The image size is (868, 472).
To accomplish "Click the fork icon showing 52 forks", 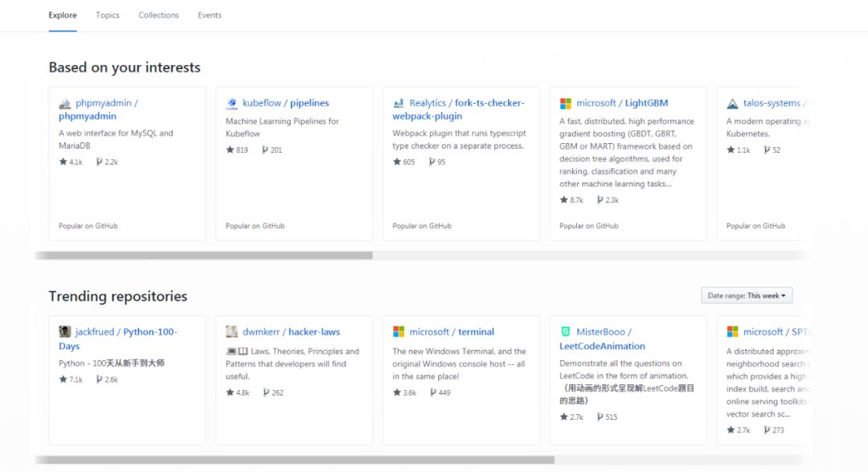I will [x=767, y=150].
